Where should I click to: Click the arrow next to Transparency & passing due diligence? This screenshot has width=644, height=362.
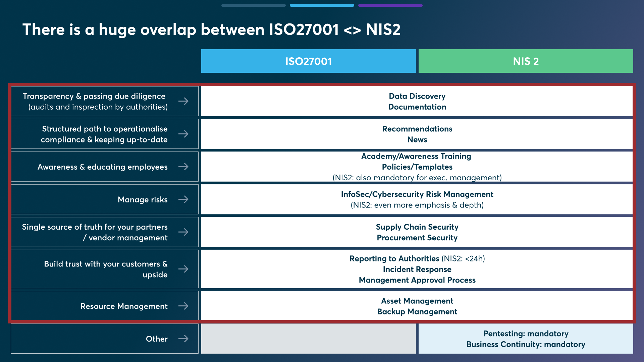point(183,101)
